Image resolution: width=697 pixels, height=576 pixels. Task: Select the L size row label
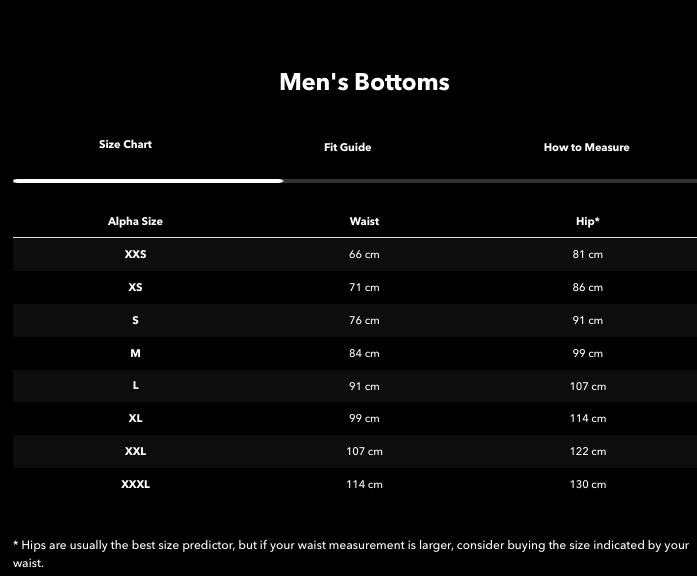point(135,386)
